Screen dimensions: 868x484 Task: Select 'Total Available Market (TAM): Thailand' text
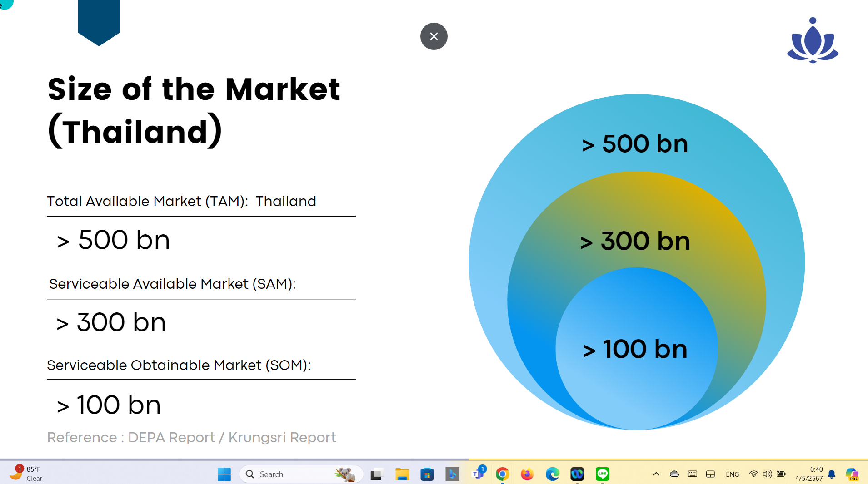click(x=181, y=201)
